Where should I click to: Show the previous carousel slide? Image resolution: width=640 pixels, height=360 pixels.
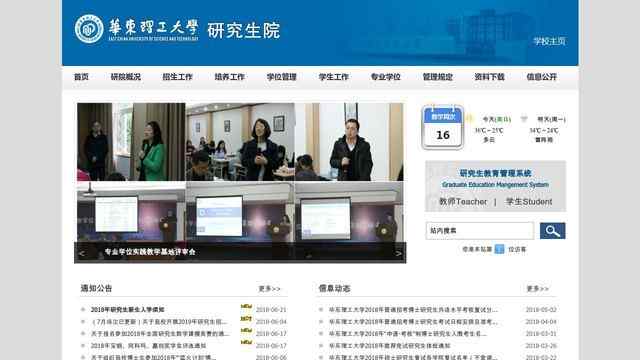click(x=82, y=253)
